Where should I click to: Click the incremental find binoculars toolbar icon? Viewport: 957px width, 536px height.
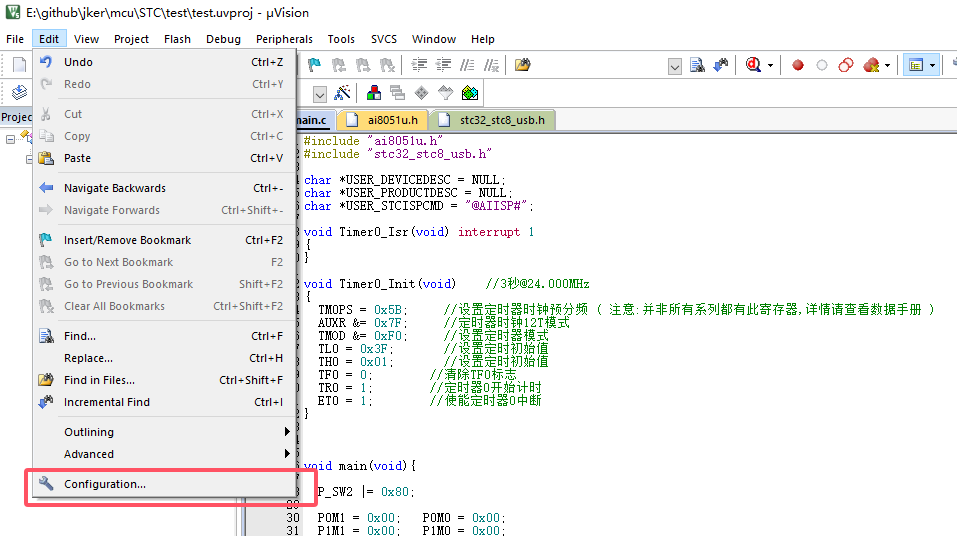click(721, 65)
